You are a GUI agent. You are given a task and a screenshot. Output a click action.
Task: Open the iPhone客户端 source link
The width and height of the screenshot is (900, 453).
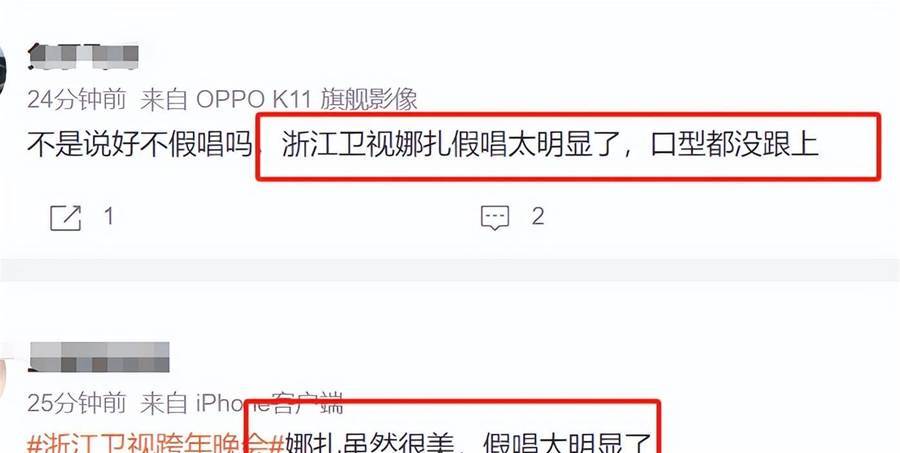click(x=270, y=404)
